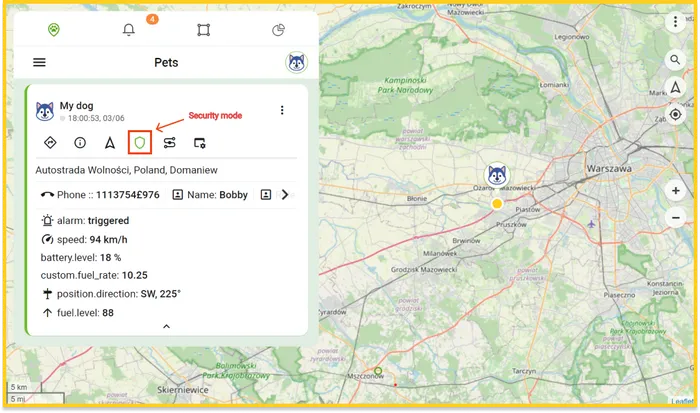
Task: Click the husky account avatar in header
Action: click(296, 63)
